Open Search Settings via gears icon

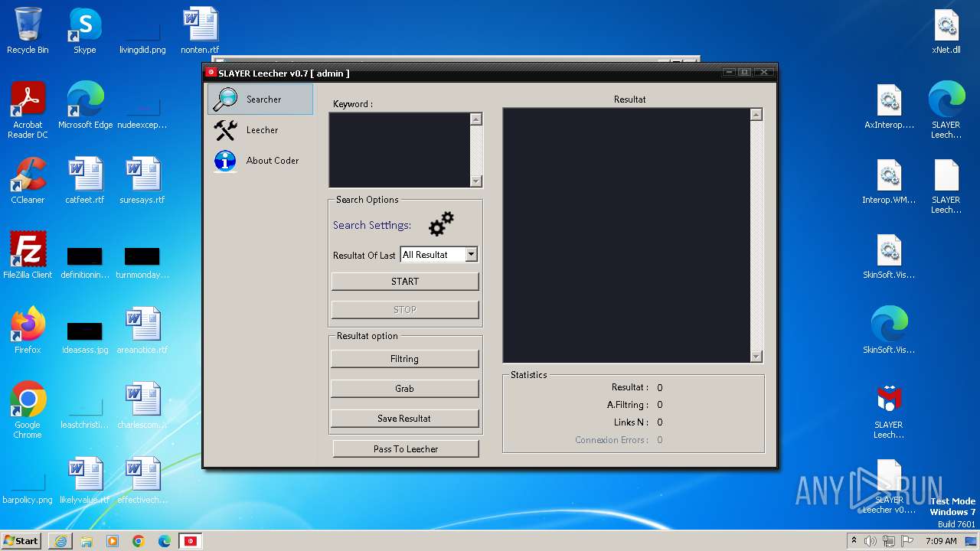(442, 223)
